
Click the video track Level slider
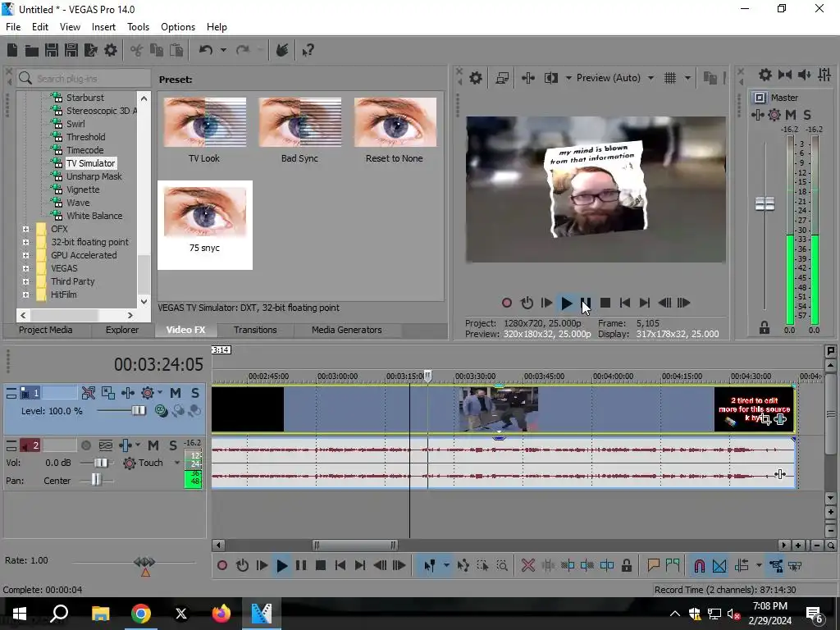click(x=138, y=411)
